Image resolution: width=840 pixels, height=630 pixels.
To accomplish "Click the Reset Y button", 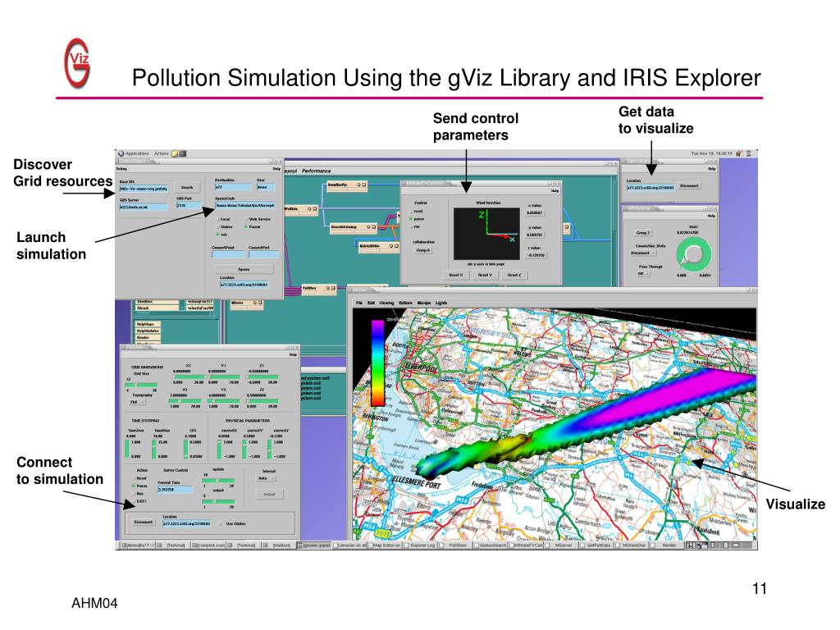I will (485, 275).
